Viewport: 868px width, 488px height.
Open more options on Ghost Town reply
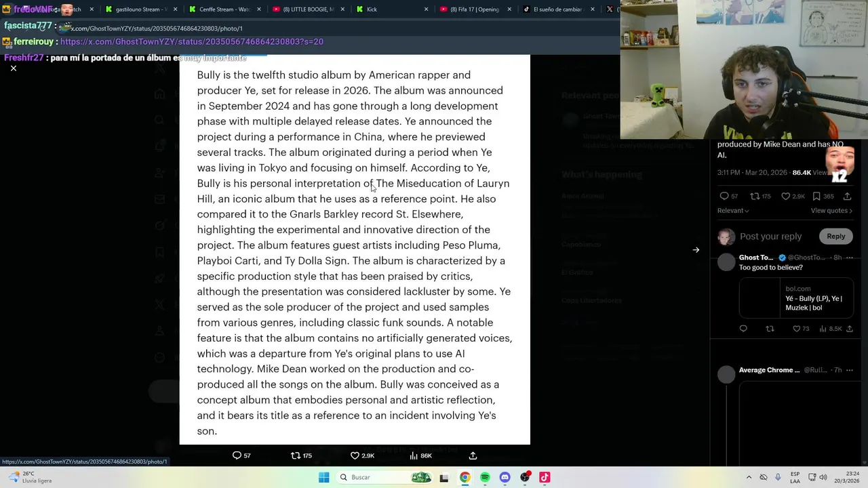(849, 258)
